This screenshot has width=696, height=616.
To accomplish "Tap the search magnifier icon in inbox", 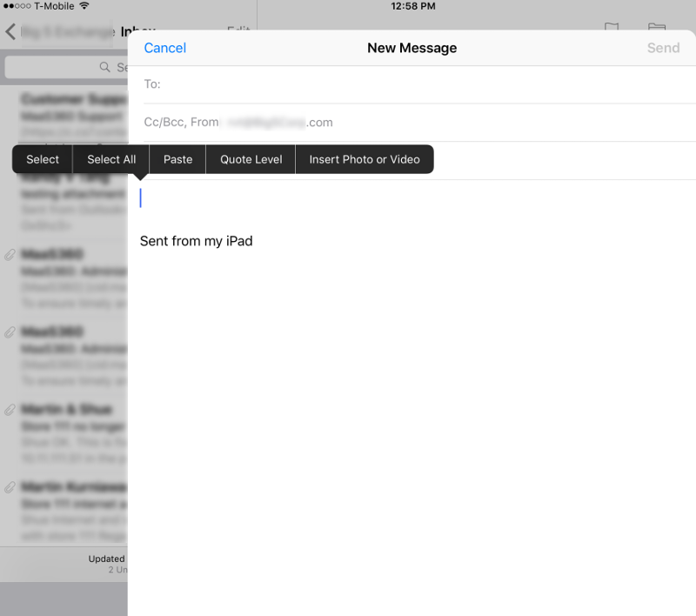I will point(104,68).
